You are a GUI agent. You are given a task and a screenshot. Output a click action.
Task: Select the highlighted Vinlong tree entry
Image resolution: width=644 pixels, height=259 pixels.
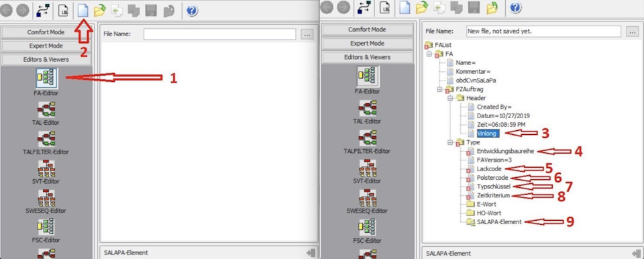488,134
